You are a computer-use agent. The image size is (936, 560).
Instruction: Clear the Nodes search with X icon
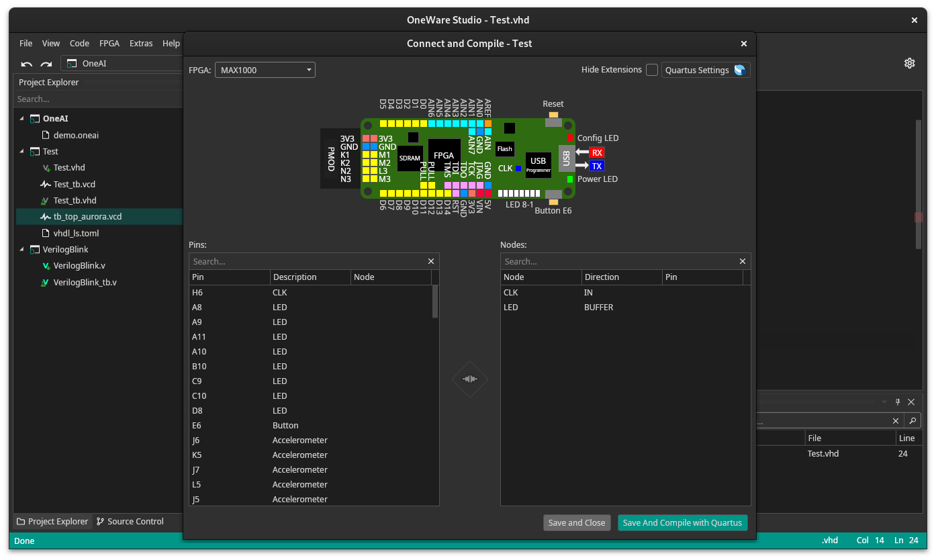pos(743,261)
